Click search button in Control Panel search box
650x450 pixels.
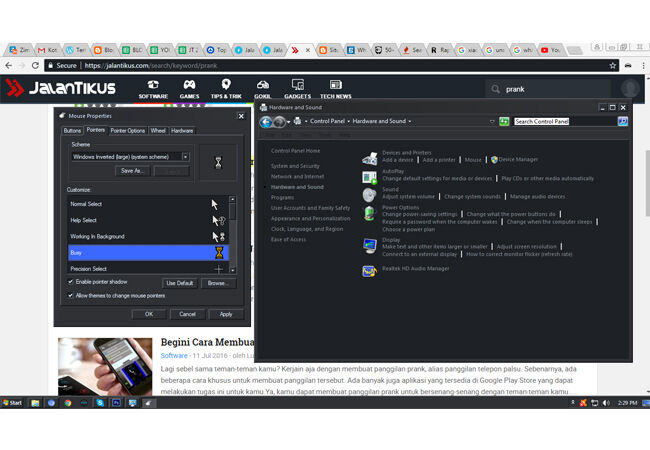(623, 121)
